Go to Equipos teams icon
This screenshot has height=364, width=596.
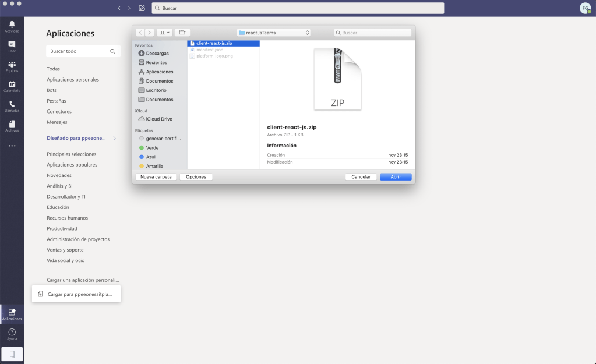(12, 65)
